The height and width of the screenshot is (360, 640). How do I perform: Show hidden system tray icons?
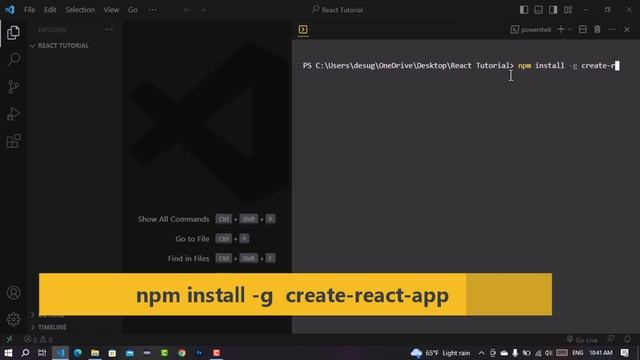[x=481, y=353]
